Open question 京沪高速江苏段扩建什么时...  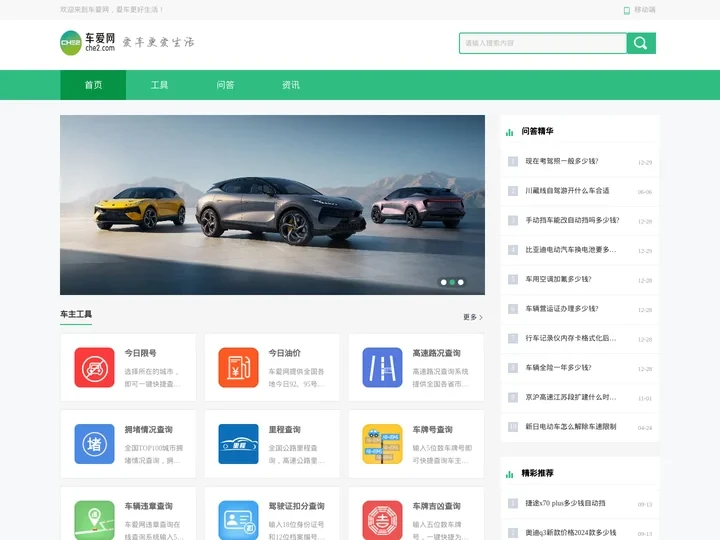coord(571,397)
